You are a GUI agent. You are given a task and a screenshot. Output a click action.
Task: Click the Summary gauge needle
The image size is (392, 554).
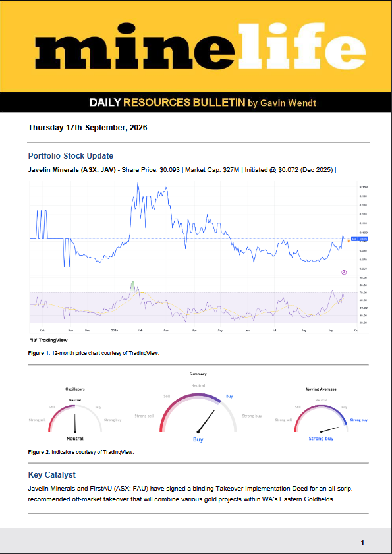[206, 421]
